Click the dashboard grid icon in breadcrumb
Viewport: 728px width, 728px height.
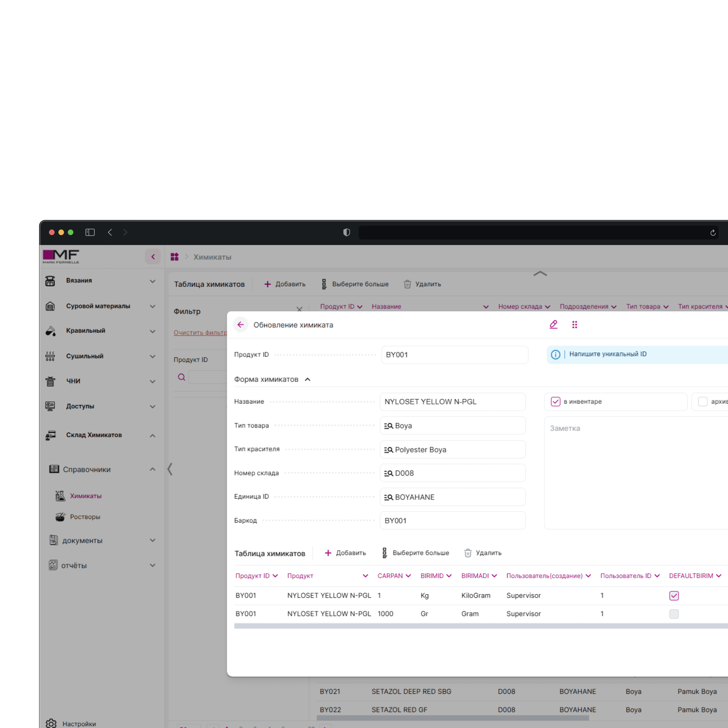point(174,257)
